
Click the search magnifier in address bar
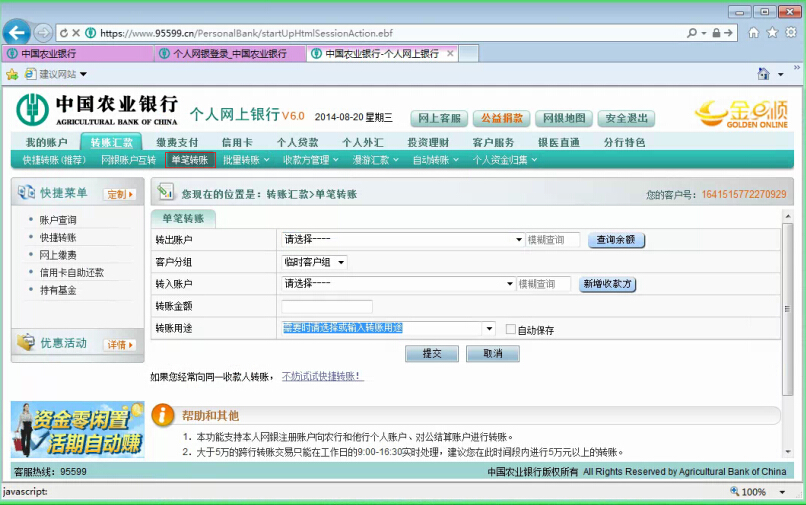[692, 33]
